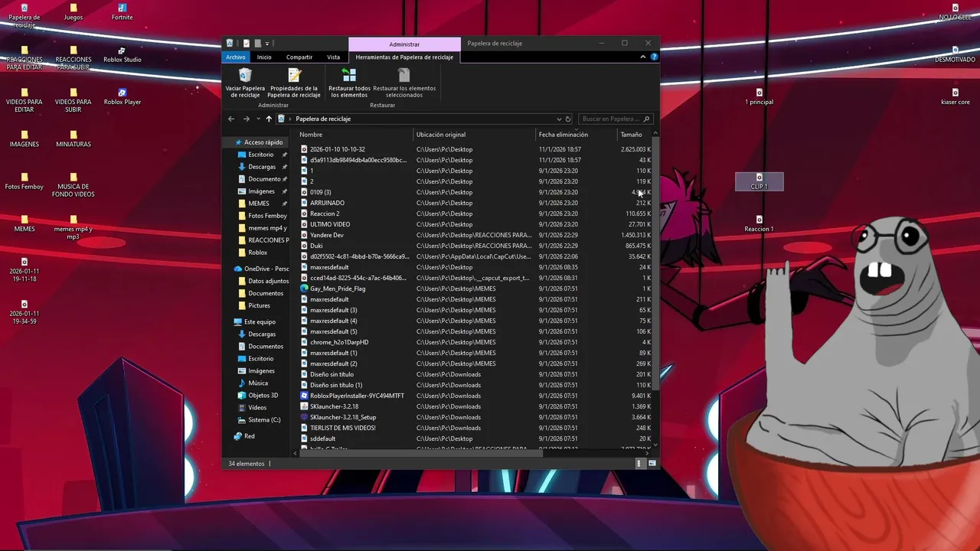
Task: Select the chrome_h2o1DarpHD row
Action: point(475,342)
